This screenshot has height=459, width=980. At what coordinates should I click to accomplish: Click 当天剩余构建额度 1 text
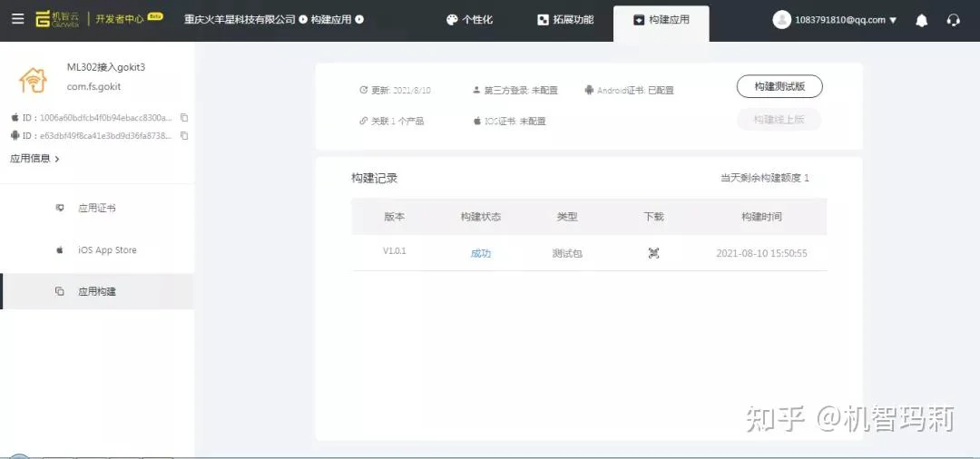(x=765, y=178)
